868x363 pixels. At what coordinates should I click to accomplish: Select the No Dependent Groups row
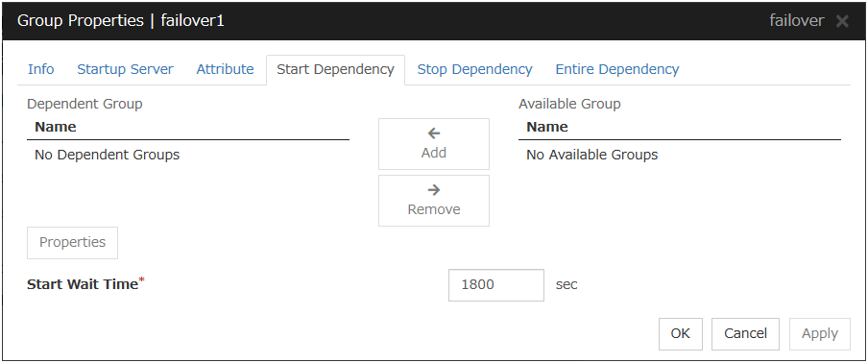(x=188, y=155)
